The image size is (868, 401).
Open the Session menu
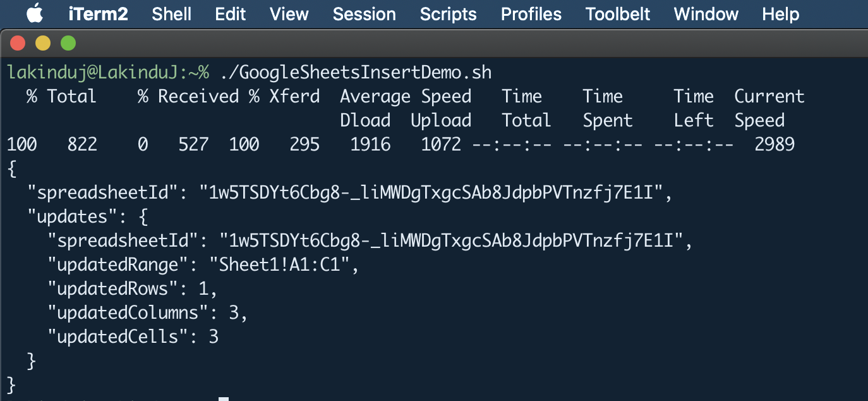coord(365,14)
